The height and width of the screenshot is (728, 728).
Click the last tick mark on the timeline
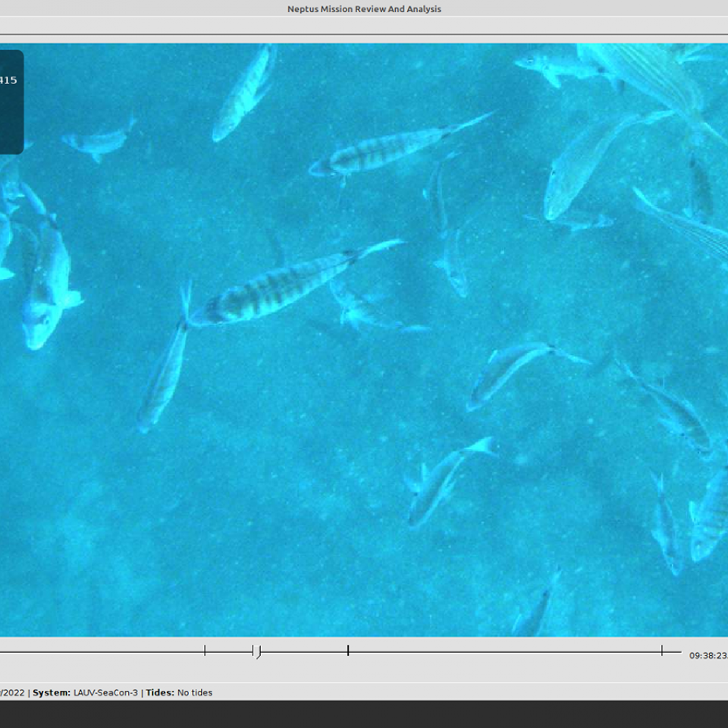(662, 651)
